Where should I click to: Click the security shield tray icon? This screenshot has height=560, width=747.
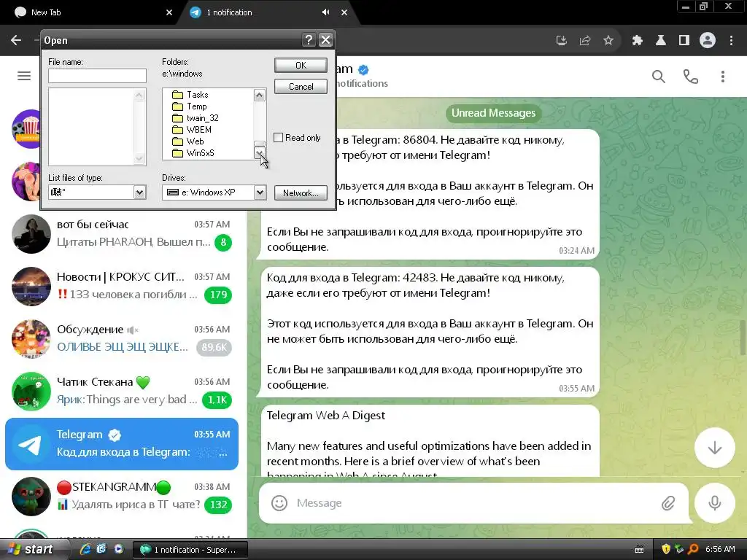pos(666,549)
